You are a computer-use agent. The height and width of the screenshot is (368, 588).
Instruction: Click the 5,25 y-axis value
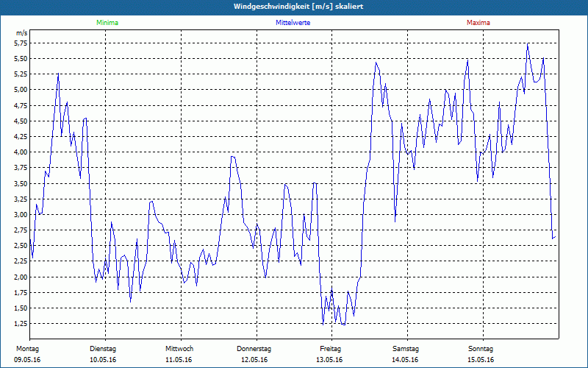(x=21, y=74)
